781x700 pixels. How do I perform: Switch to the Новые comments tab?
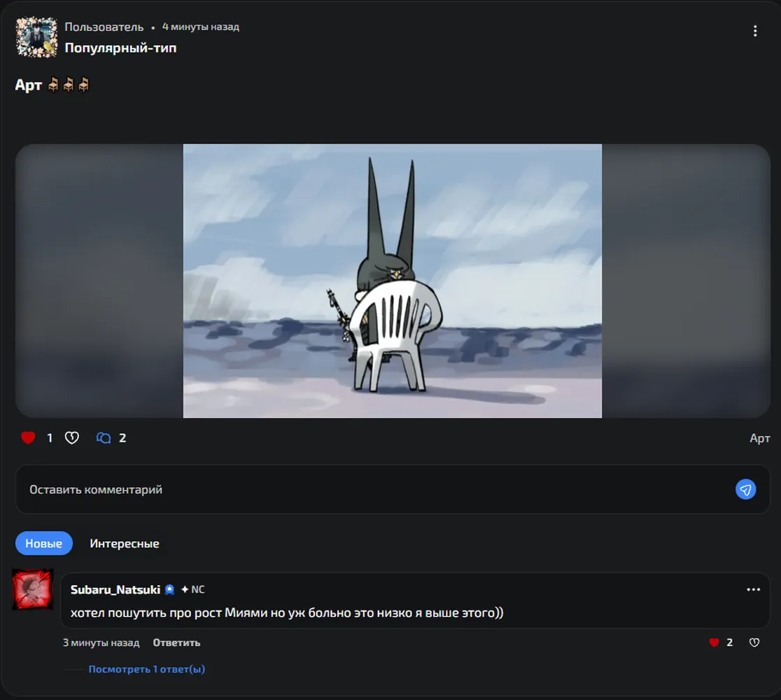coord(44,544)
